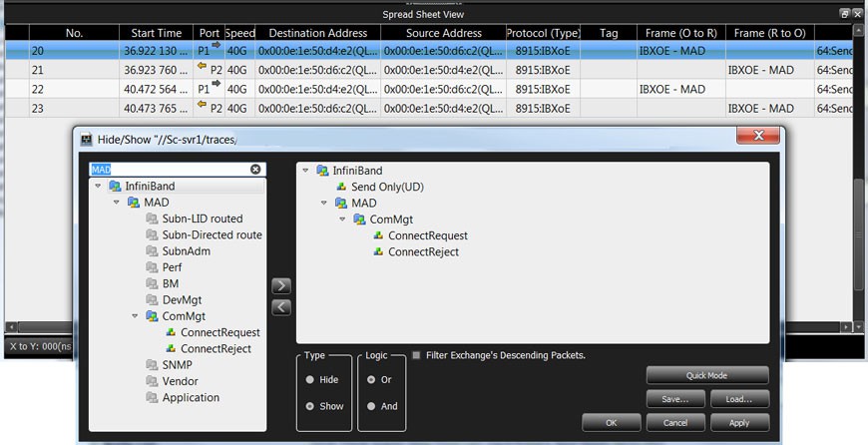Image resolution: width=868 pixels, height=445 pixels.
Task: Click the horizontal scrollbar left arrow
Action: 10,327
